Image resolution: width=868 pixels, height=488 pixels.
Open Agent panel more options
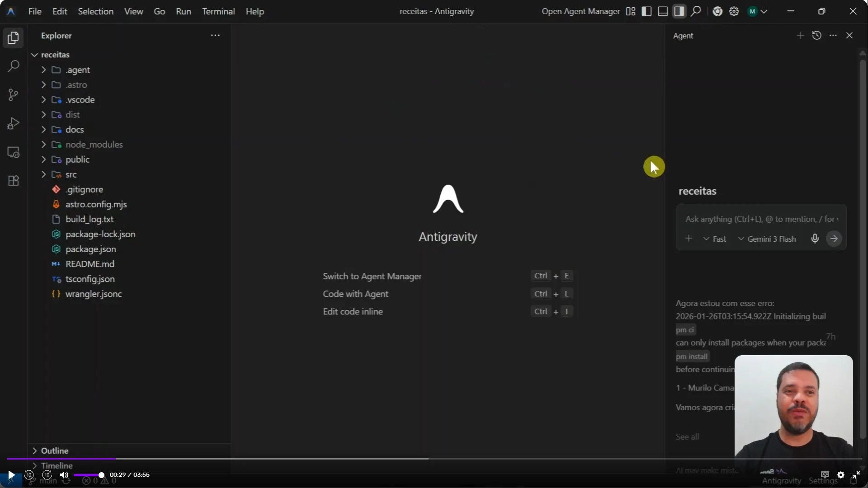tap(833, 35)
